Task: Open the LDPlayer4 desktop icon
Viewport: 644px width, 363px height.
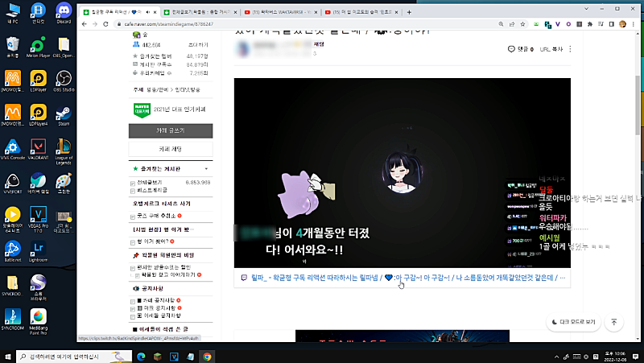Action: 38,115
